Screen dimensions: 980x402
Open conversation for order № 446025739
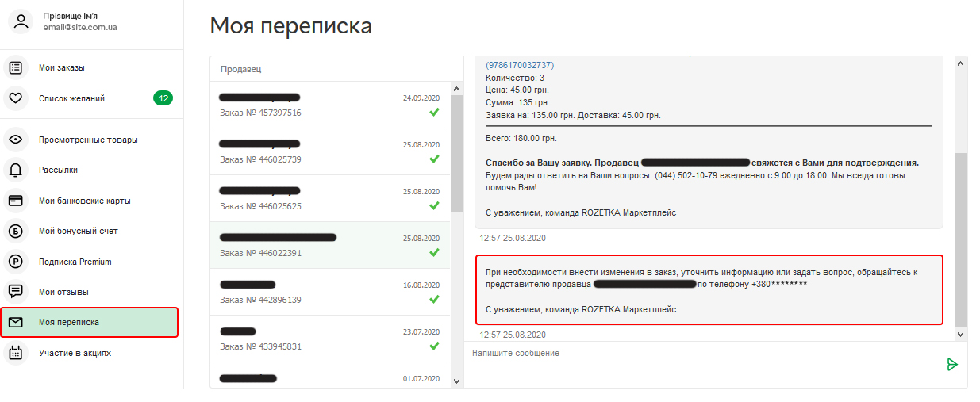point(330,152)
